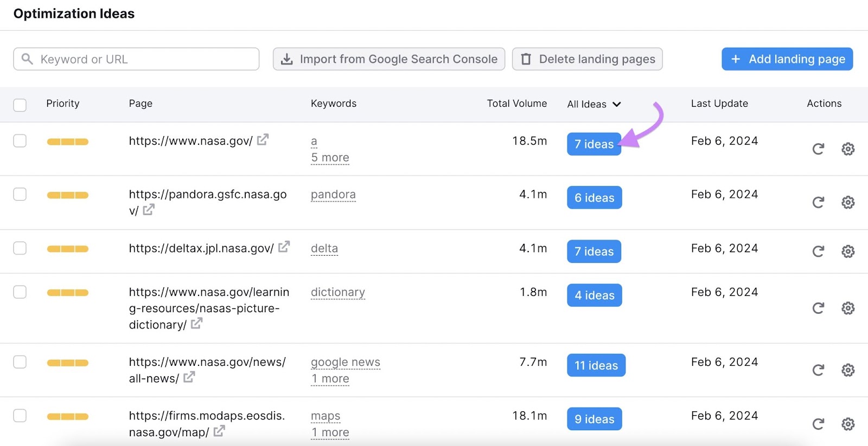Sort by the Total Volume column header
This screenshot has height=446, width=868.
[x=516, y=104]
